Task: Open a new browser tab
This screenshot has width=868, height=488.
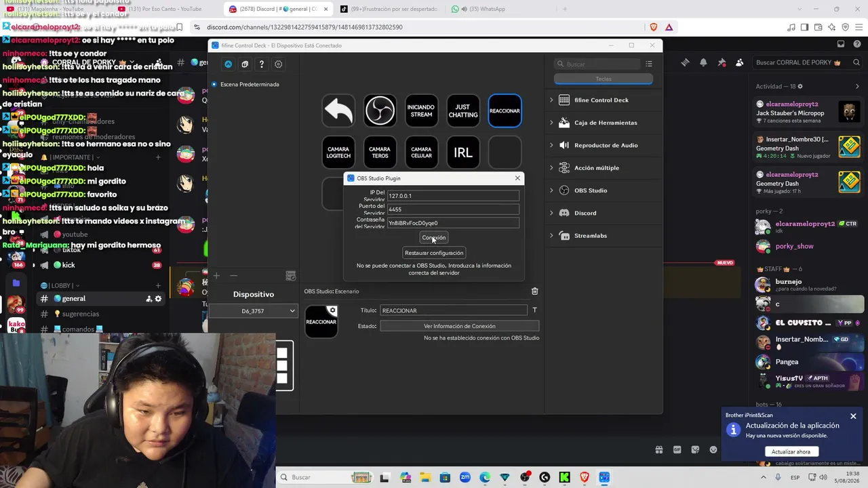Action: click(x=565, y=9)
